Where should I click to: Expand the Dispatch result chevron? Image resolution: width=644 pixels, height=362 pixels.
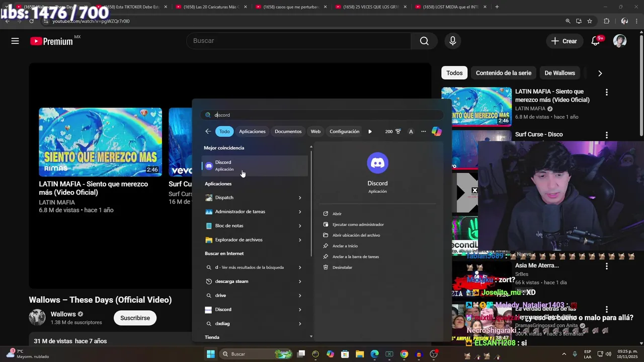coord(300,198)
